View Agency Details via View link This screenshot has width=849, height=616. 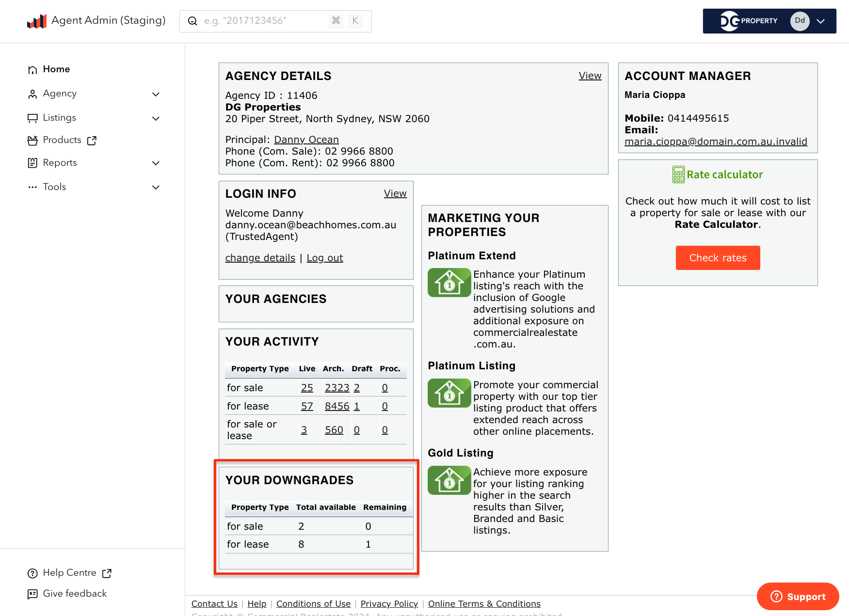pos(590,76)
